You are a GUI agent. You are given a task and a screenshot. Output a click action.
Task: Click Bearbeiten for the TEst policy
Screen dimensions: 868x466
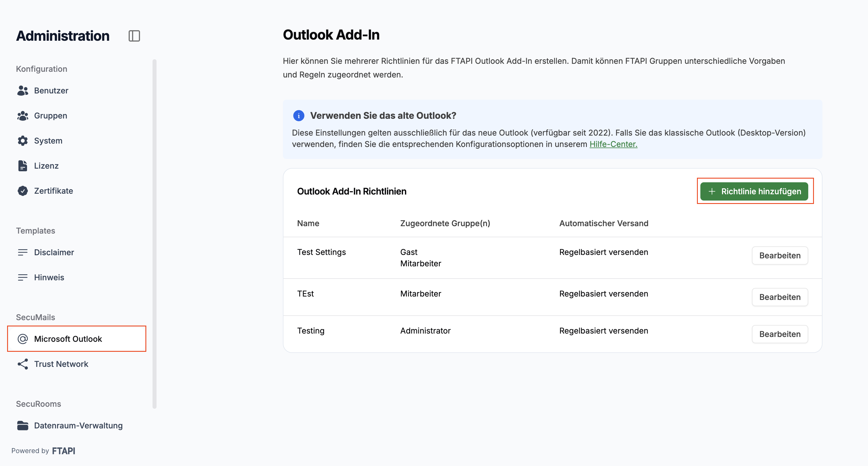click(780, 297)
